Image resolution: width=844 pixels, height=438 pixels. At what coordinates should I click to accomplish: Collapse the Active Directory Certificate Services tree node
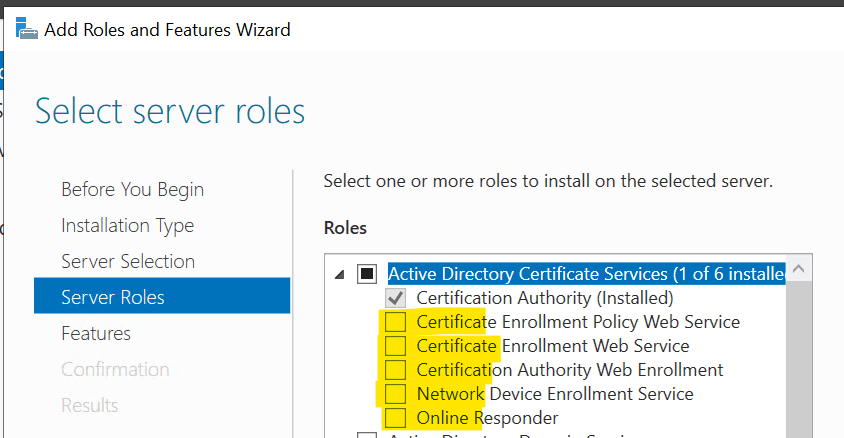point(339,275)
